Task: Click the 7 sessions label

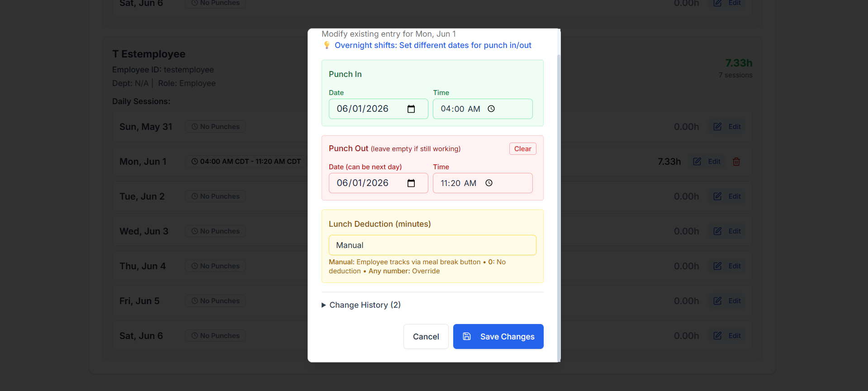Action: tap(735, 75)
